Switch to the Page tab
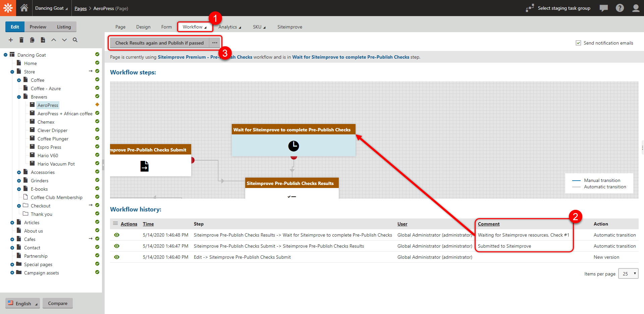Screen dimensions: 644x314 [x=120, y=27]
